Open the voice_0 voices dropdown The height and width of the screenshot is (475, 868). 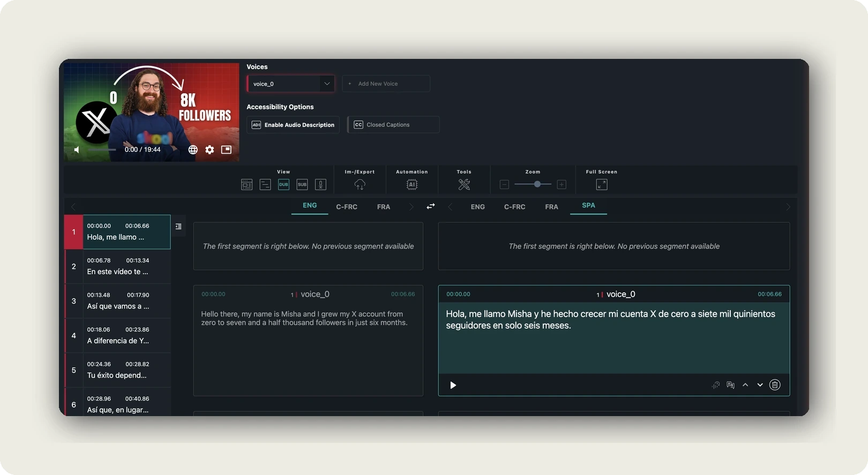pos(291,84)
